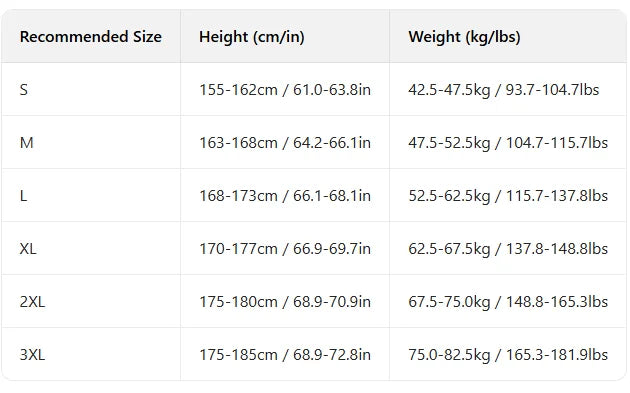Click the Recommended Size column header

pyautogui.click(x=91, y=37)
